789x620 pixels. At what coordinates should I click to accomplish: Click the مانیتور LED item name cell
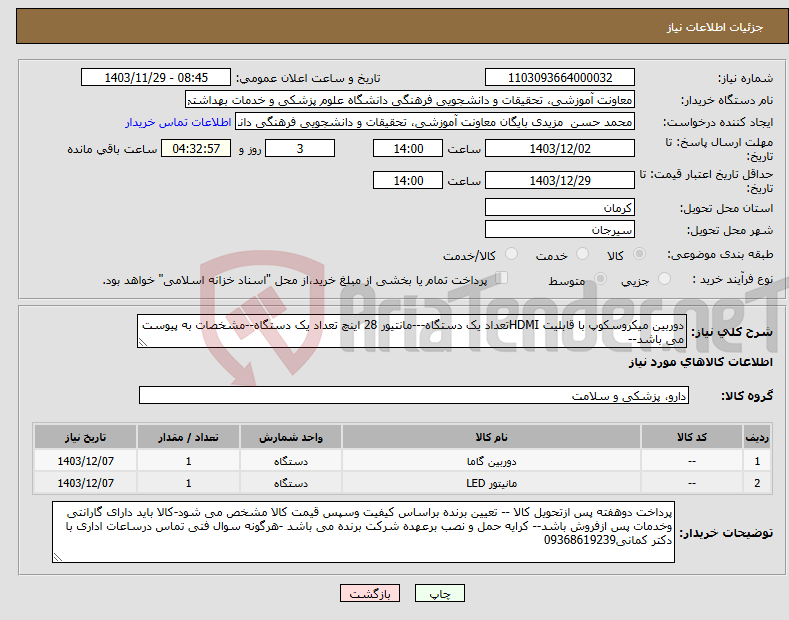click(491, 483)
